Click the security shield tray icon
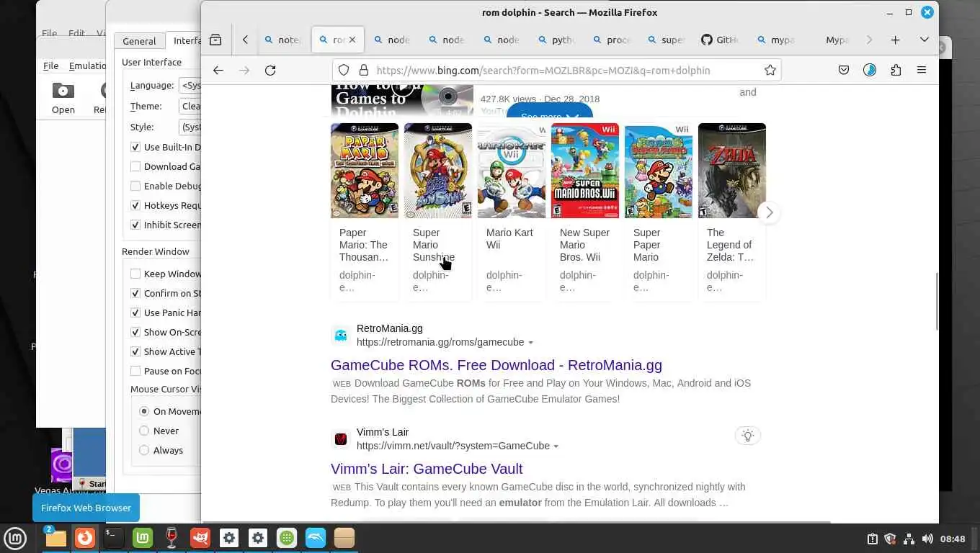This screenshot has height=553, width=980. pyautogui.click(x=890, y=539)
